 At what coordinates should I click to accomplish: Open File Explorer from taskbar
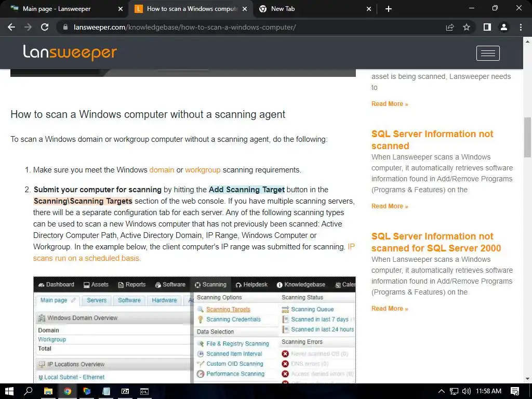pos(48,391)
